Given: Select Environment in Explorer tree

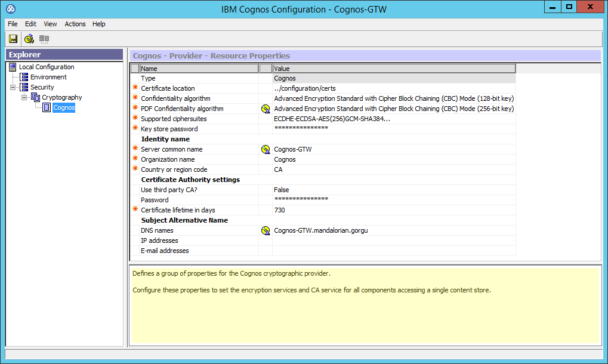Looking at the screenshot, I should pyautogui.click(x=48, y=77).
